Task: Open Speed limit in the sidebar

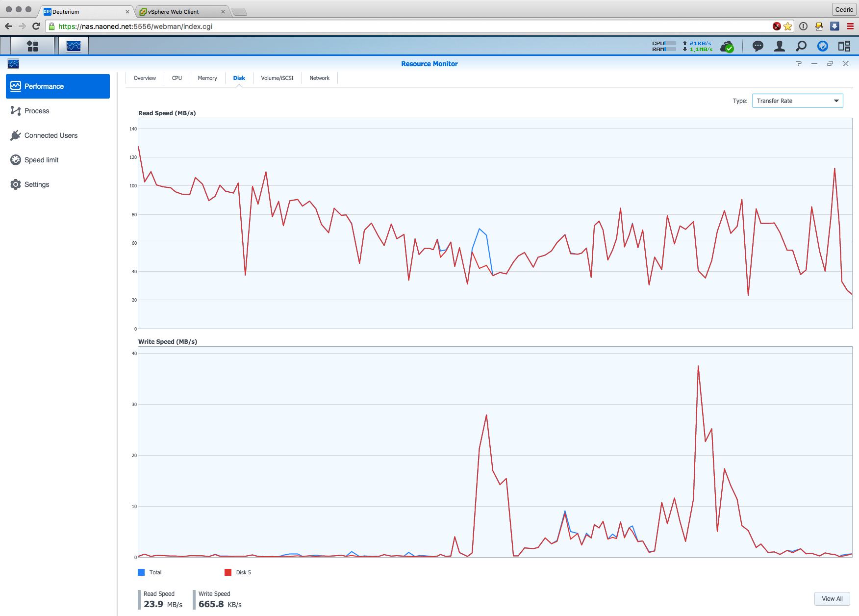Action: pos(41,160)
